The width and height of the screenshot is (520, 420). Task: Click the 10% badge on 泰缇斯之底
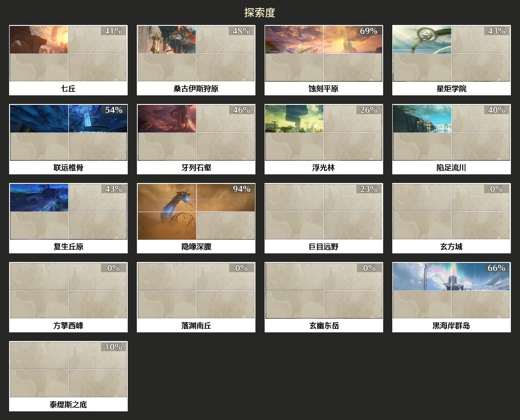(x=114, y=347)
